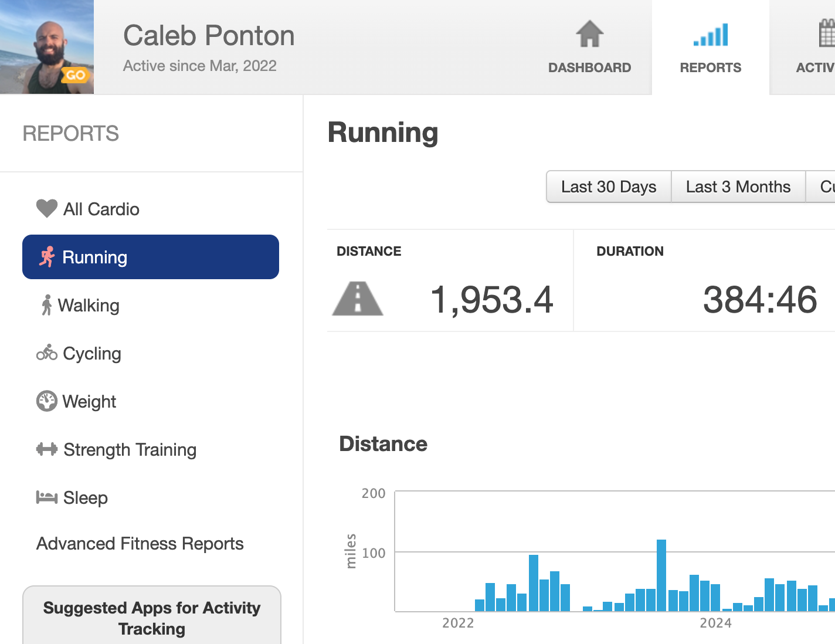Image resolution: width=835 pixels, height=644 pixels.
Task: Click the Weight scale icon
Action: pyautogui.click(x=47, y=401)
